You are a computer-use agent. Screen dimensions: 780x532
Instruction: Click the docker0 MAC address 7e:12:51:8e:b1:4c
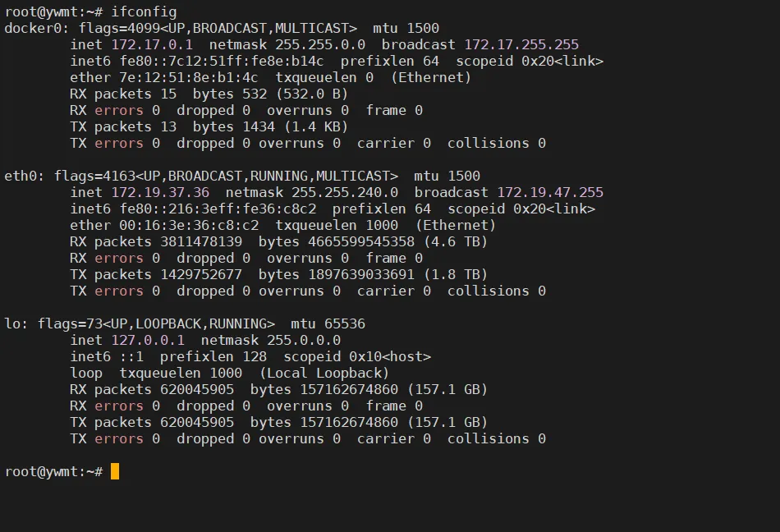(x=189, y=77)
